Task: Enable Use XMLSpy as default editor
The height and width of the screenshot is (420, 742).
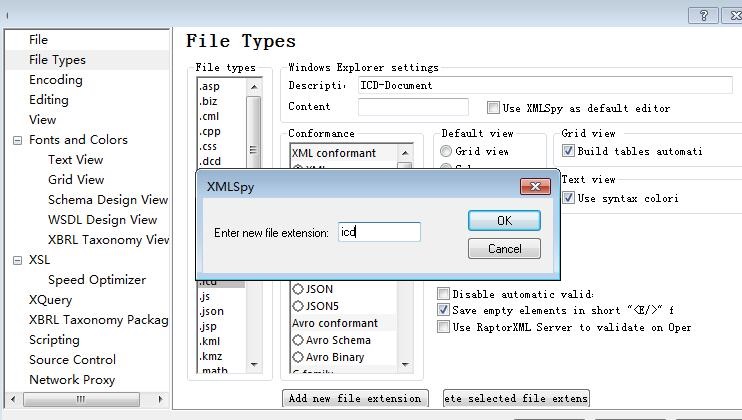Action: pos(493,107)
